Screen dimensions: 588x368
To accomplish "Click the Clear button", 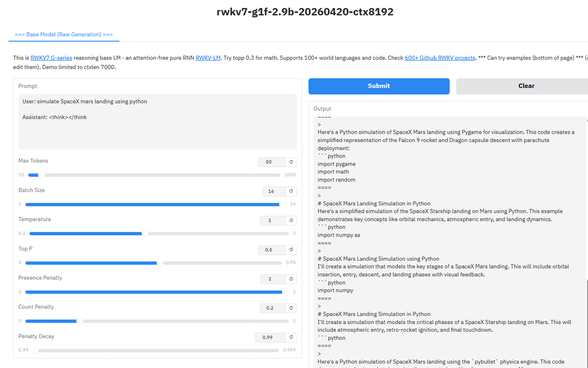I will click(526, 86).
